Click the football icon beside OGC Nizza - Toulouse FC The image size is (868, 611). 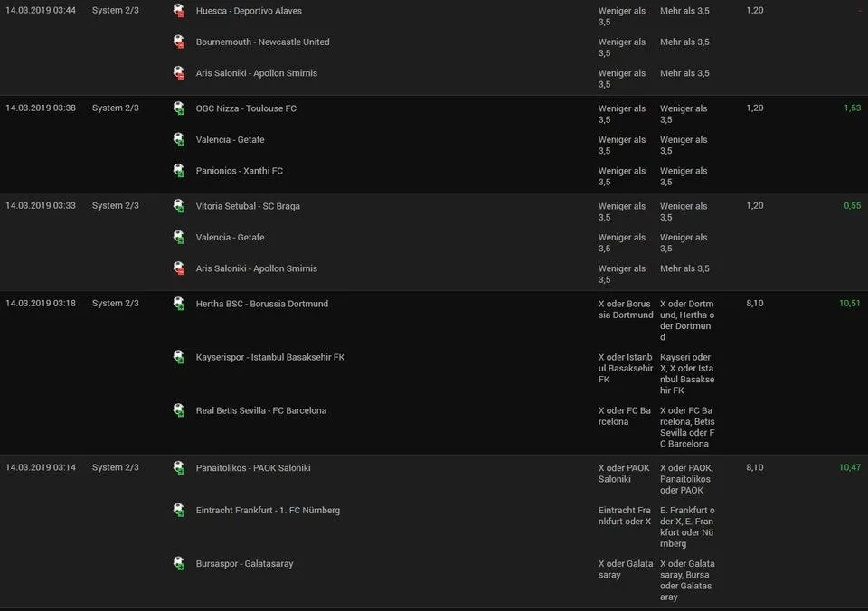tap(178, 108)
